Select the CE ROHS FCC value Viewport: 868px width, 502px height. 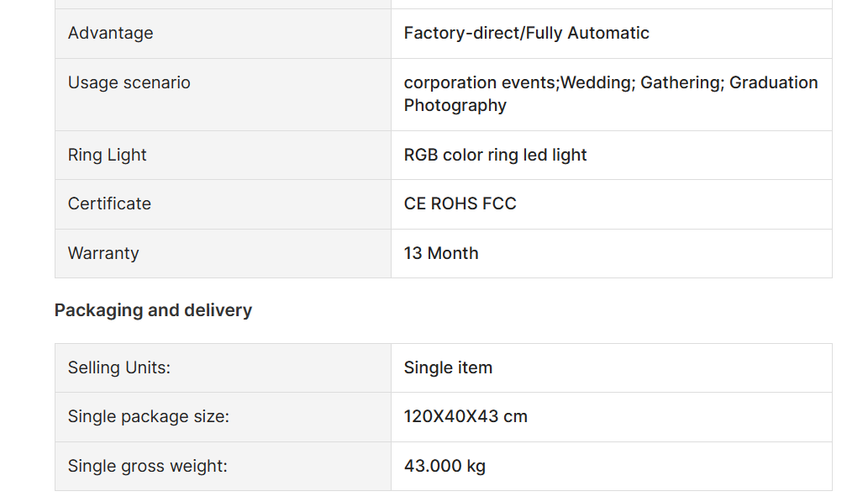[x=460, y=203]
